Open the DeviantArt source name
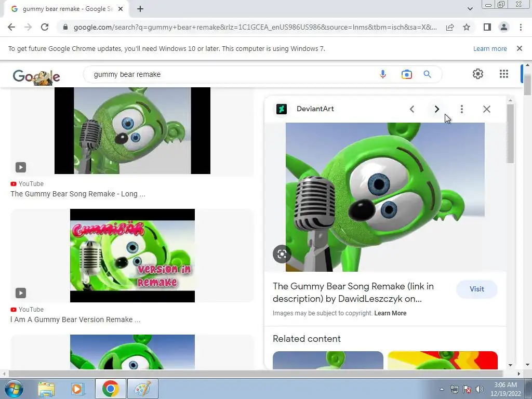 315,109
